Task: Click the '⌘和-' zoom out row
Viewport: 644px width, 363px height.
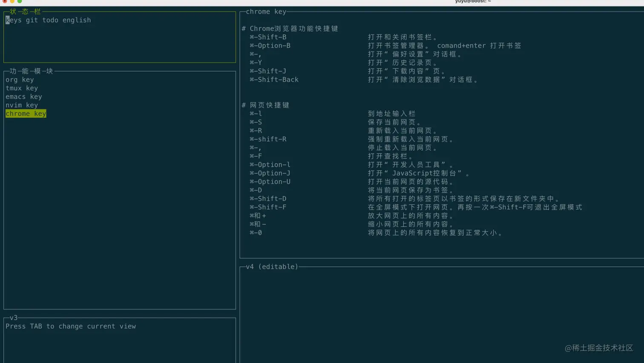Action: coord(352,224)
